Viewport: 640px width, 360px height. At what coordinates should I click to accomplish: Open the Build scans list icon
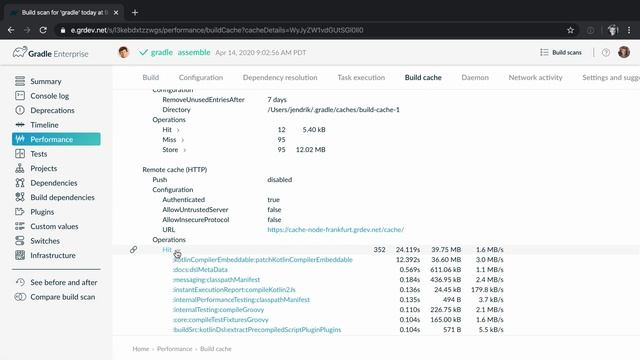point(544,52)
